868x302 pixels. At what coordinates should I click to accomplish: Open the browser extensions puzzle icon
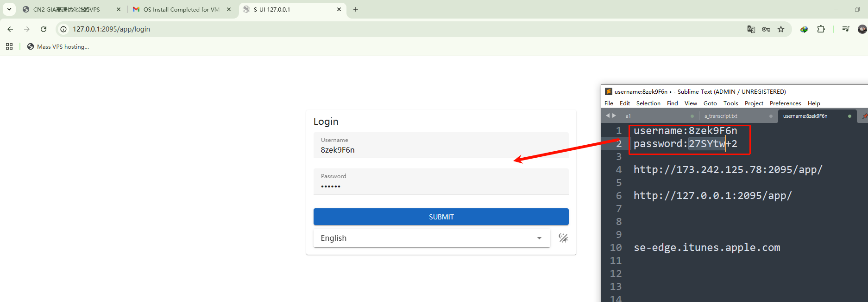point(821,29)
